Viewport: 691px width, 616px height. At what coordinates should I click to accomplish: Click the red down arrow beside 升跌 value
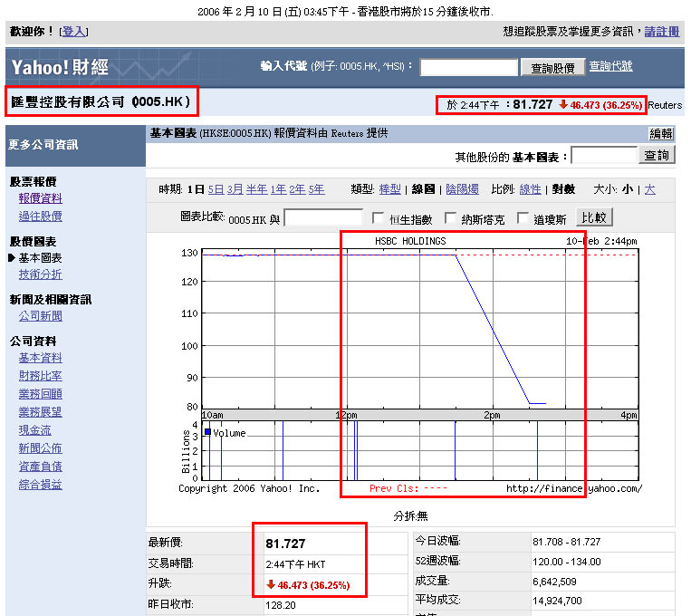pos(271,584)
